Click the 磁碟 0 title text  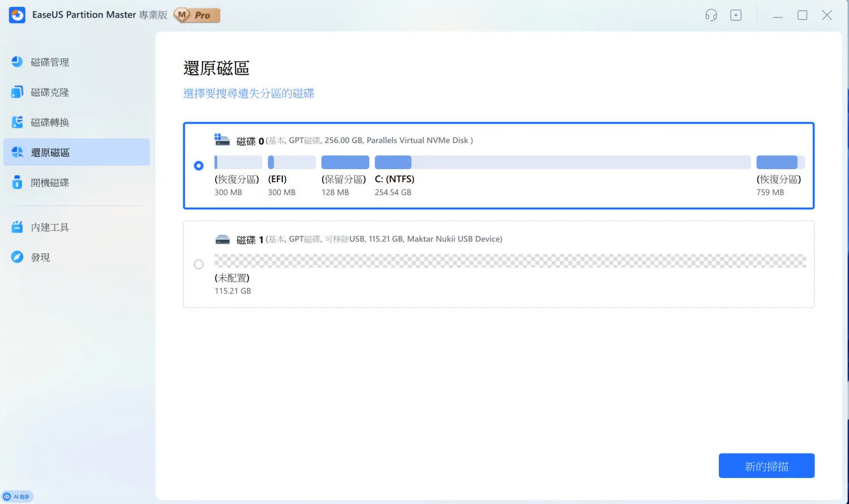(x=250, y=141)
